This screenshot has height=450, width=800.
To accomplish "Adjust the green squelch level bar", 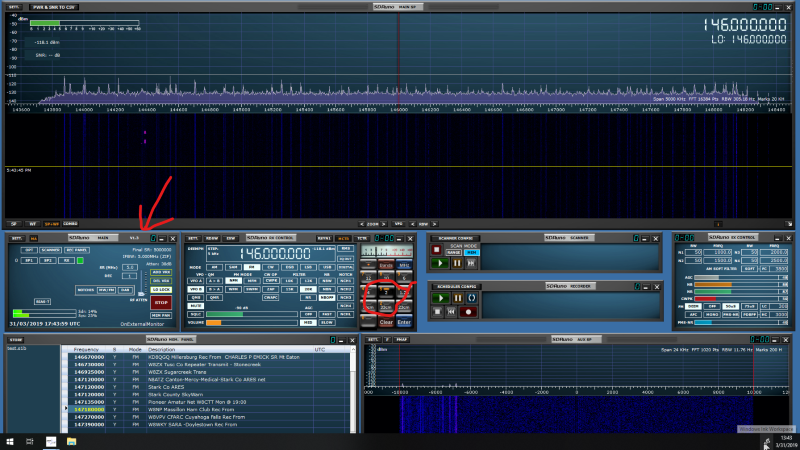I will tap(252, 314).
